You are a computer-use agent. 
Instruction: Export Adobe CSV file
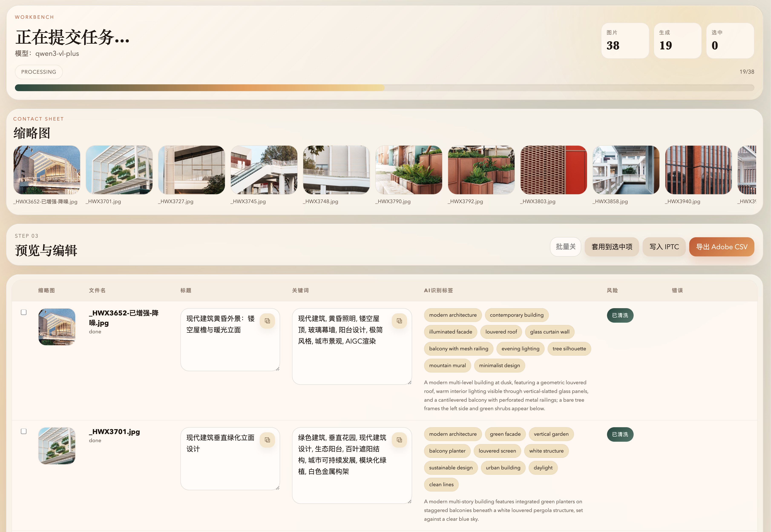click(x=721, y=247)
